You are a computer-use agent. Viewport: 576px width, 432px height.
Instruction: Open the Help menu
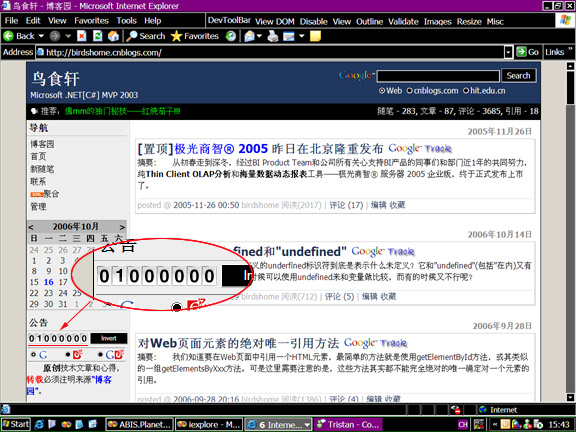coord(152,21)
